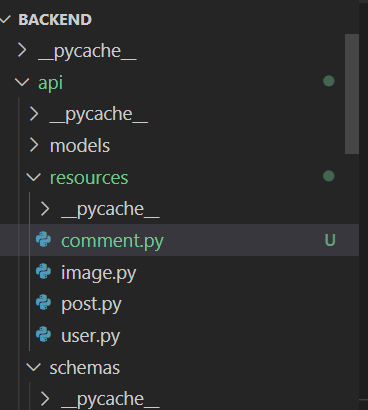Select the BACKEND title text

tap(55, 20)
